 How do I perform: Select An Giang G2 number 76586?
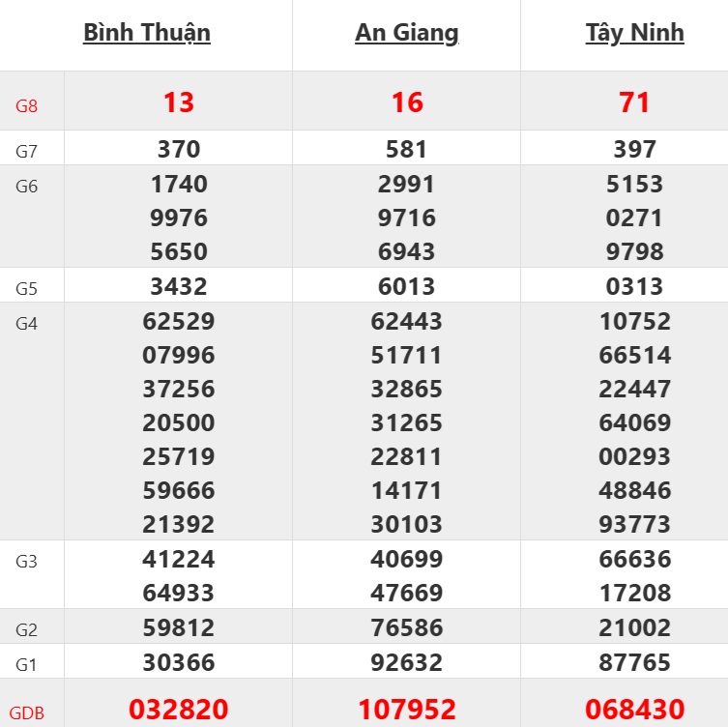[x=407, y=628]
